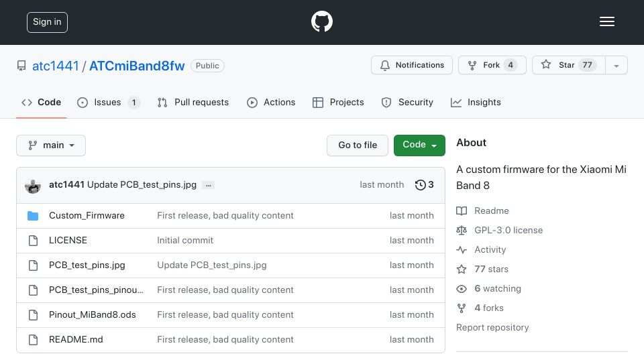Click the book icon next to Readme
Image resolution: width=644 pixels, height=362 pixels.
tap(462, 211)
